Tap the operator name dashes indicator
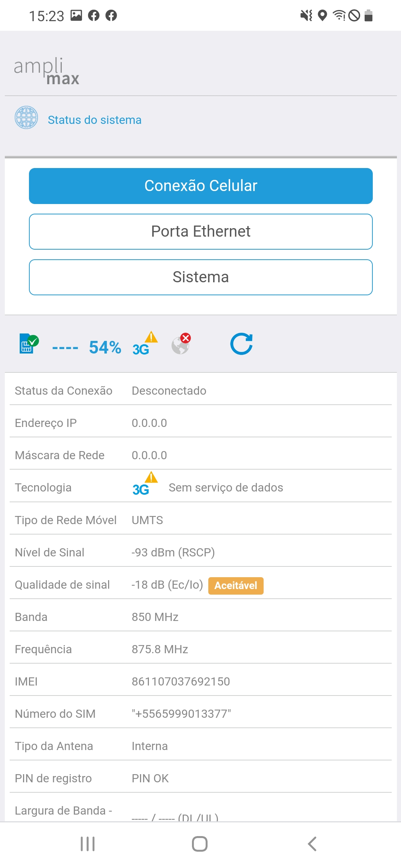The width and height of the screenshot is (401, 868). coord(65,348)
